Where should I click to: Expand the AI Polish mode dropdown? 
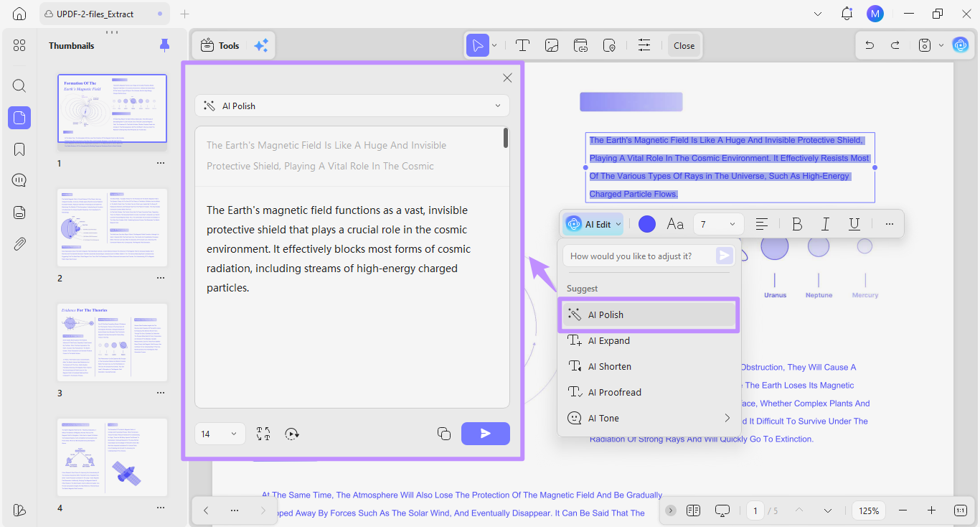(x=352, y=106)
